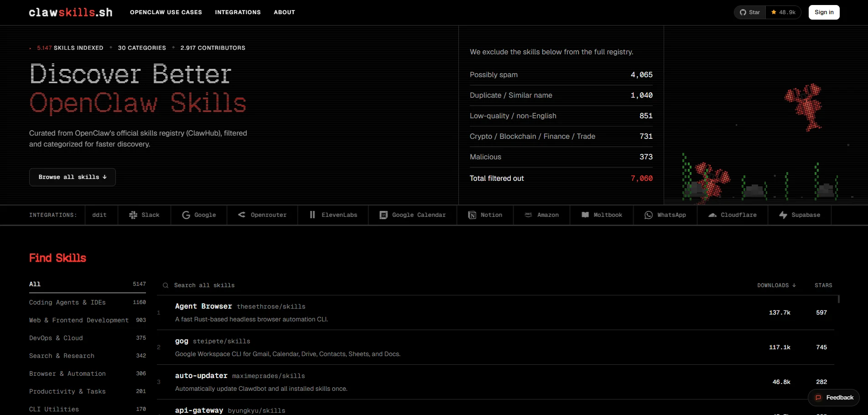The image size is (868, 415).
Task: Click the GitHub Star button
Action: (750, 12)
